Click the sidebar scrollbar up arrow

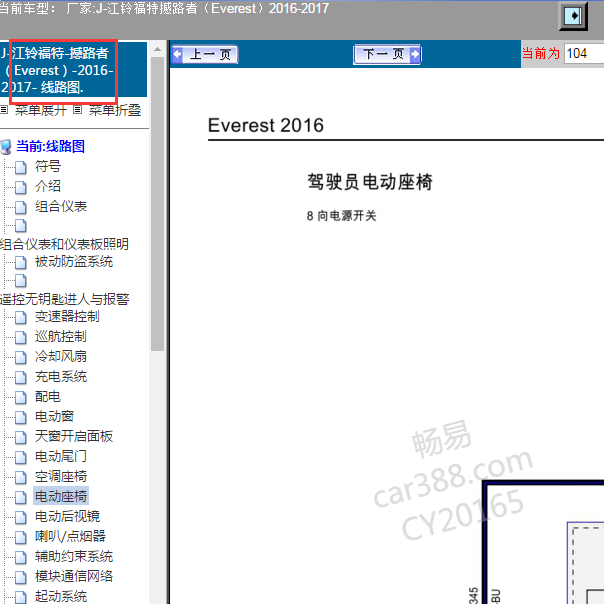click(158, 49)
